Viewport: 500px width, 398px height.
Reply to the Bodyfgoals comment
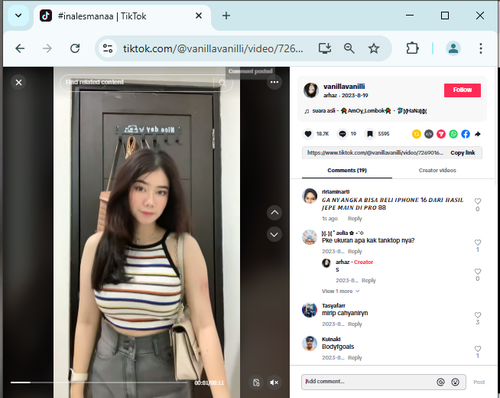(355, 358)
